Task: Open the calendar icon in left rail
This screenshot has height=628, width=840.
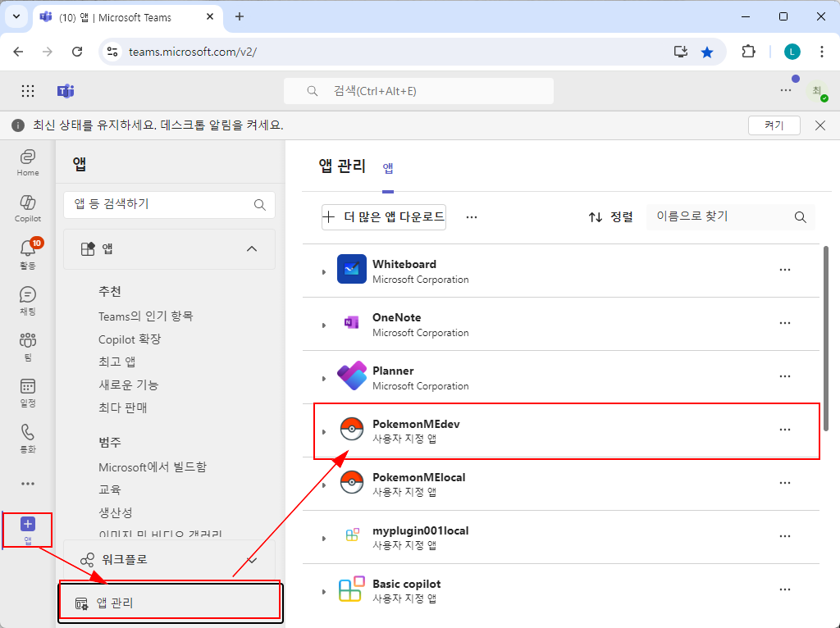Action: point(28,393)
